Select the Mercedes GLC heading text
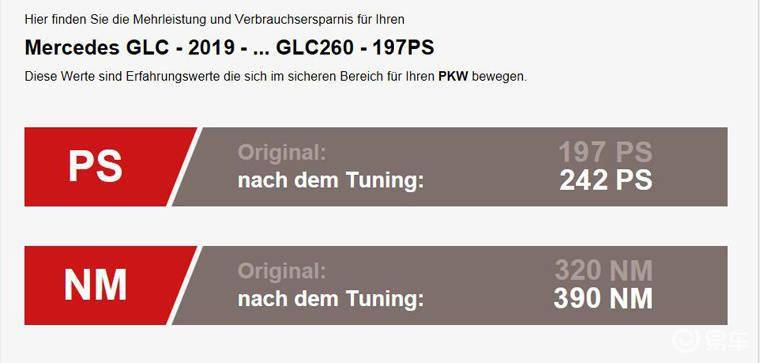Screen dimensions: 760x363 [229, 47]
